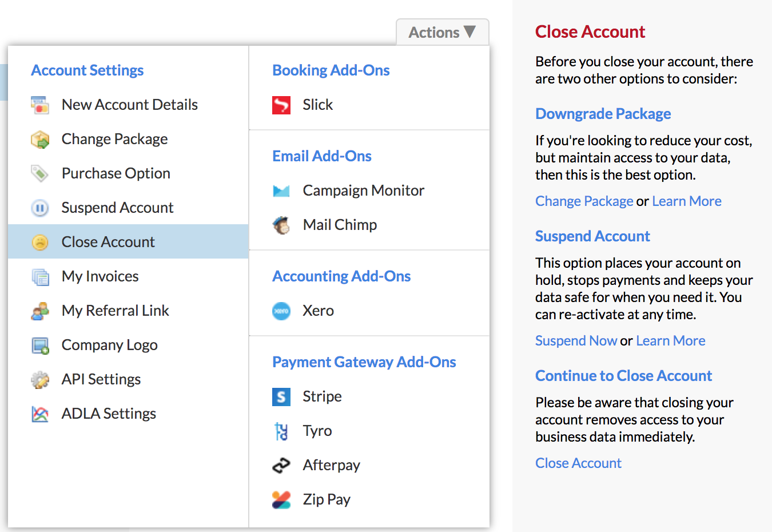Click the Company Logo image icon

pyautogui.click(x=40, y=345)
